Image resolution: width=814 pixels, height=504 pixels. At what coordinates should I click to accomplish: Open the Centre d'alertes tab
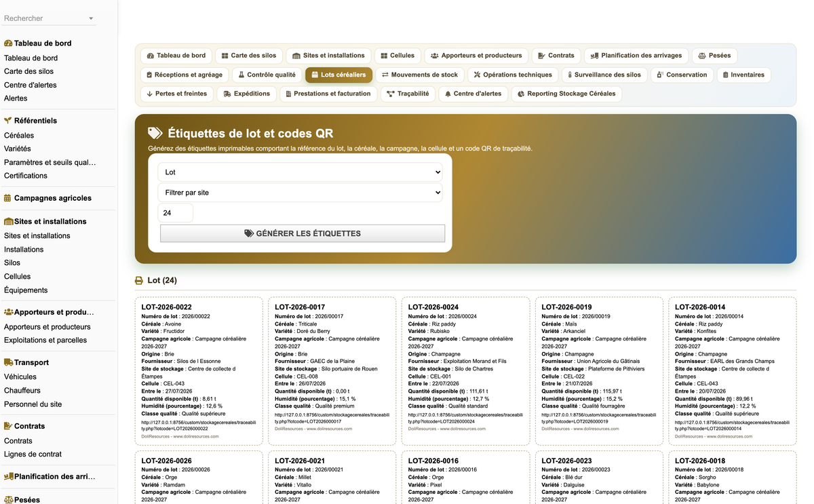pos(473,94)
